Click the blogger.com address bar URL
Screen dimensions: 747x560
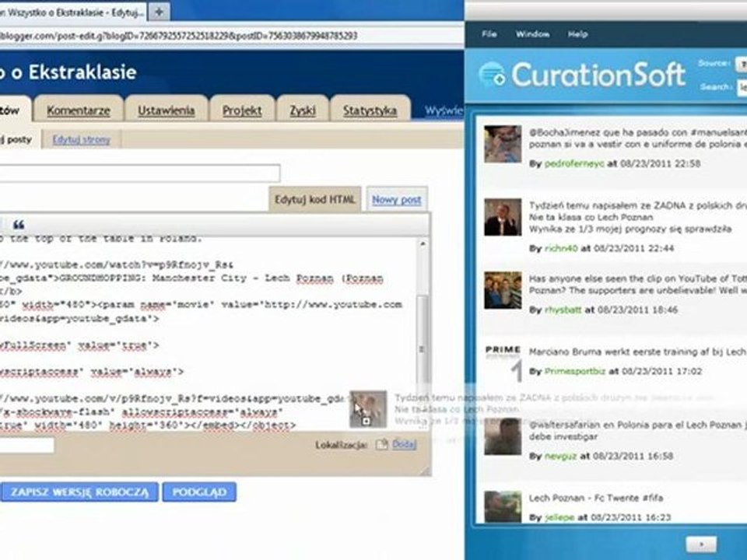179,35
